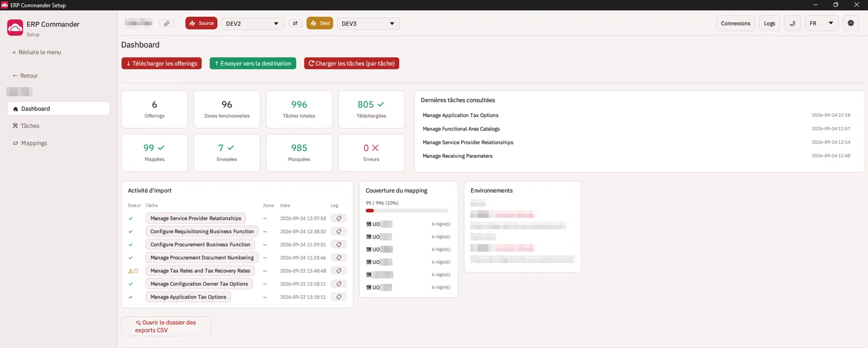Collapse sidebar with Réduire le menu
Screen dimensions: 868x348
tap(37, 53)
